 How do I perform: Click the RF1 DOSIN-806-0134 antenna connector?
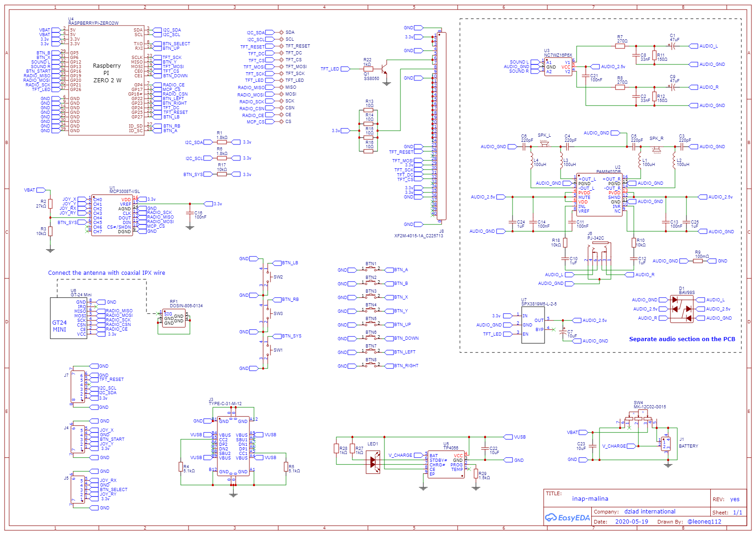click(173, 318)
